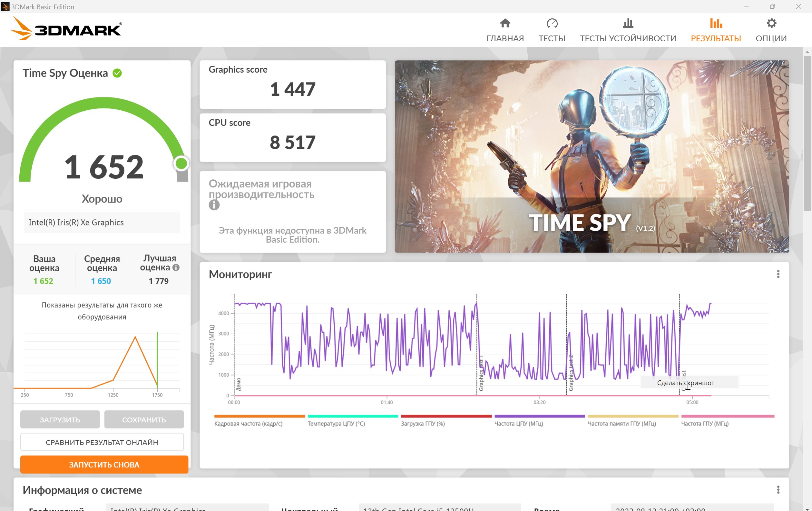Click the Мониторинг heading
The width and height of the screenshot is (812, 511).
coord(240,274)
